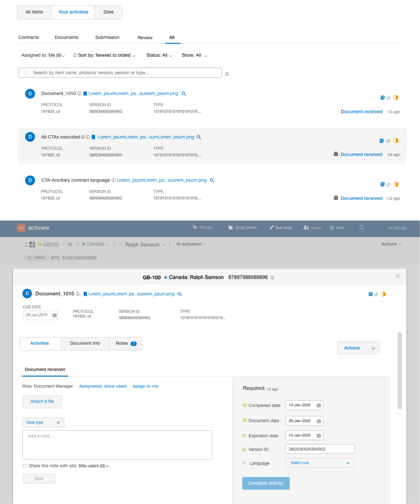Click assign to me link
Viewport: 420px width, 504px height.
(x=145, y=386)
